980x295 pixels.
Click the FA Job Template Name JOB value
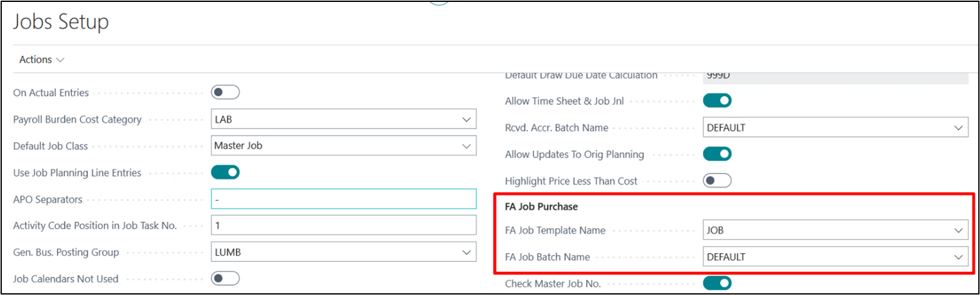click(x=715, y=230)
